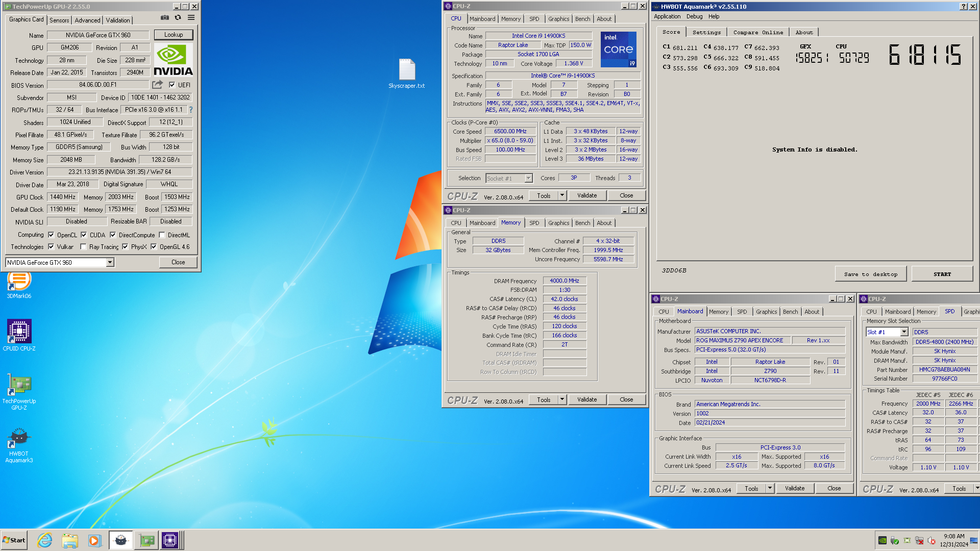Toggle the Vulkan checkbox
980x551 pixels.
[51, 247]
